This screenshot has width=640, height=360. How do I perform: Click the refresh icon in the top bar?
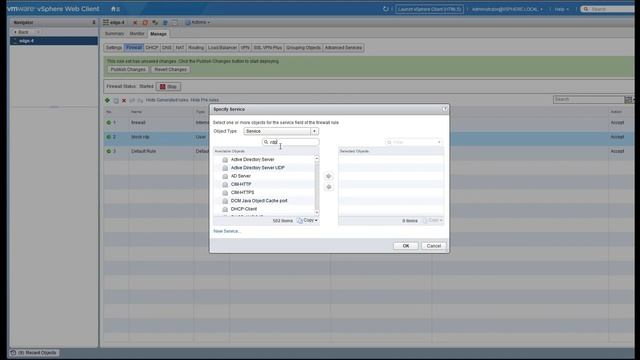pyautogui.click(x=386, y=9)
